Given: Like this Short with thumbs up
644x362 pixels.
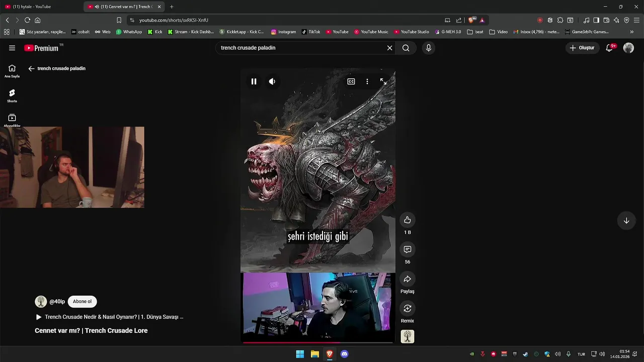Looking at the screenshot, I should pyautogui.click(x=408, y=220).
